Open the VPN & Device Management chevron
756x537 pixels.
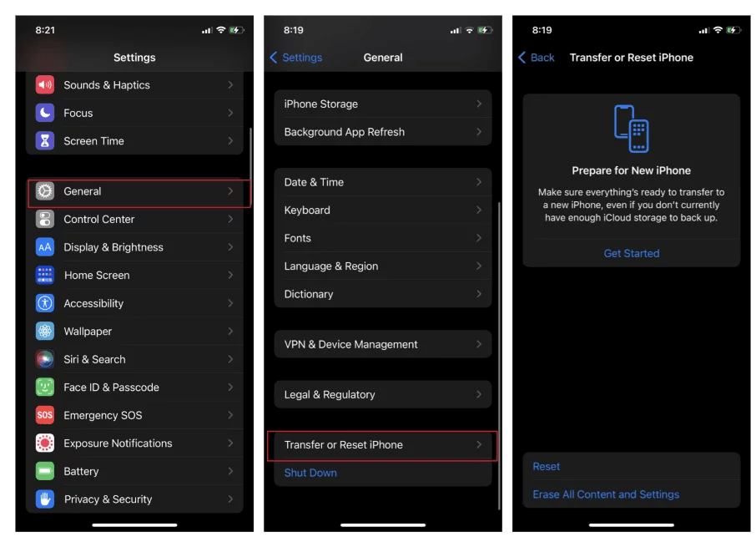(x=479, y=344)
